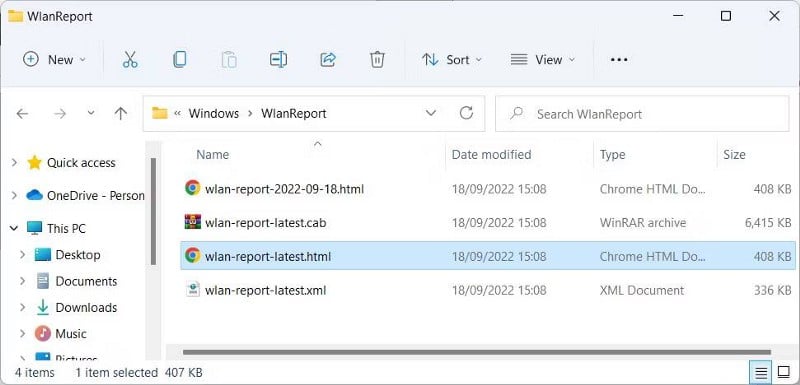
Task: Click the Quick access star icon
Action: [34, 163]
